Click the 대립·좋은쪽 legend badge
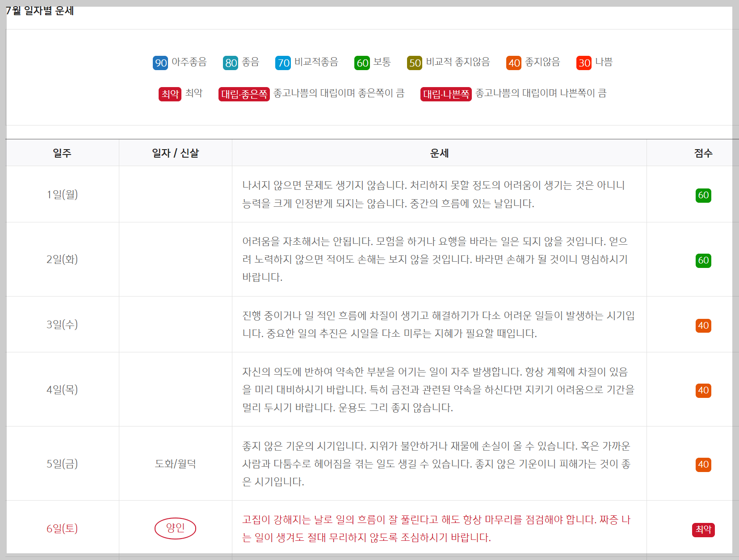The width and height of the screenshot is (739, 560). point(244,94)
